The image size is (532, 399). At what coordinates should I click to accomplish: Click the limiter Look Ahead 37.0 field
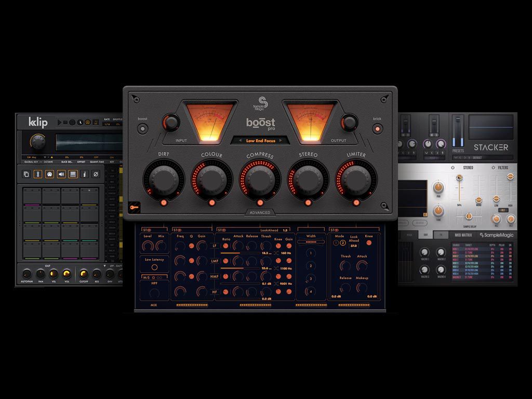pos(353,246)
